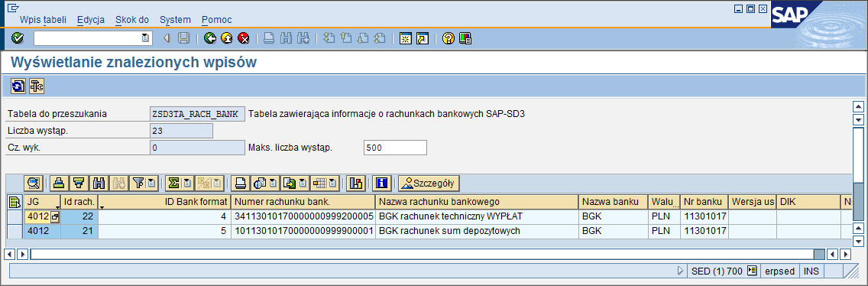
Task: Open the Wpis tabeli menu
Action: tap(44, 19)
